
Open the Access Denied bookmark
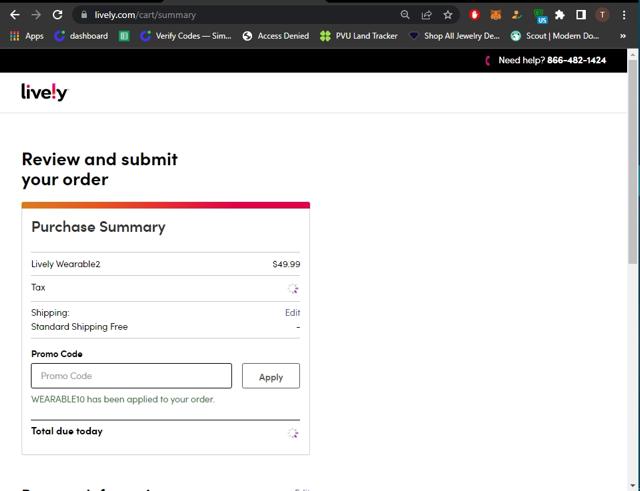[276, 36]
